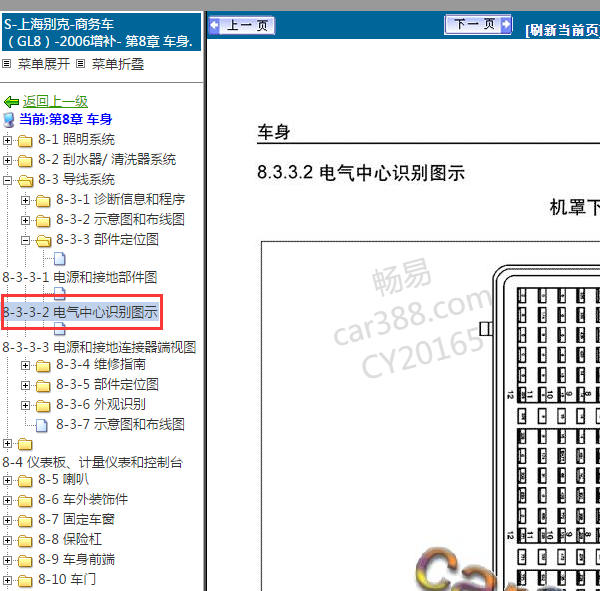The height and width of the screenshot is (591, 600).
Task: Click the folder icon of 8-2 刮水器/清洗器系统
Action: (25, 161)
